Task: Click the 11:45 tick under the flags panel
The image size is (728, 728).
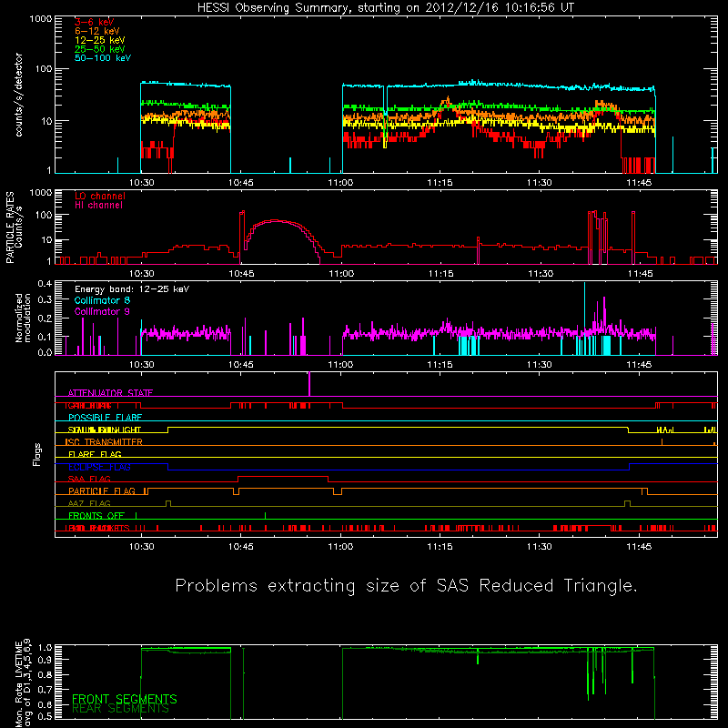Action: (640, 547)
